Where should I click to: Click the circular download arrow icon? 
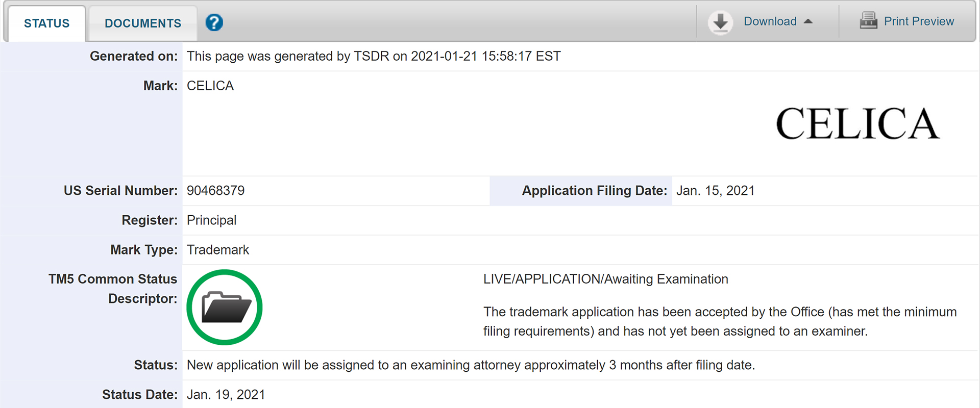(720, 22)
